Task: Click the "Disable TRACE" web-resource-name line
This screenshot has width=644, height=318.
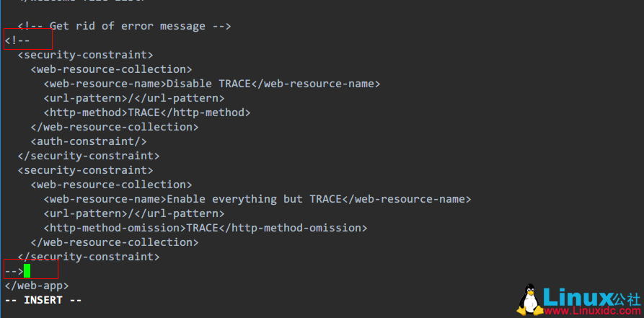Action: [211, 84]
